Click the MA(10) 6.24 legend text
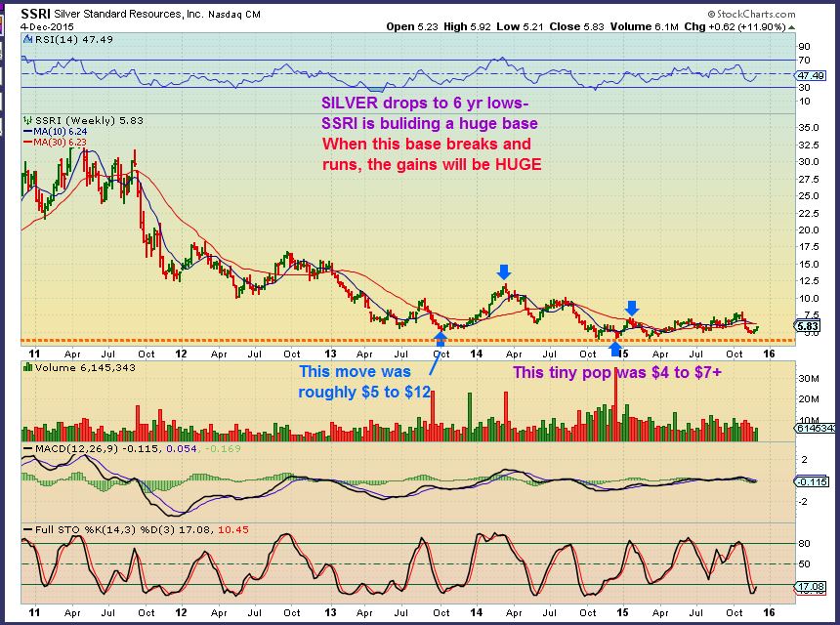Viewport: 840px width, 625px height. point(60,131)
